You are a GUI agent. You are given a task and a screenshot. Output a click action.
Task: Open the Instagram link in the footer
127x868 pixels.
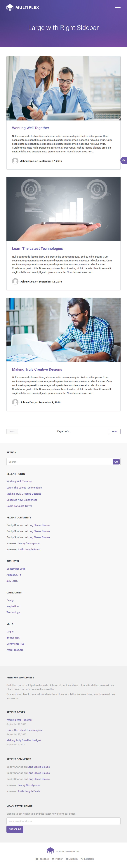coord(87,859)
